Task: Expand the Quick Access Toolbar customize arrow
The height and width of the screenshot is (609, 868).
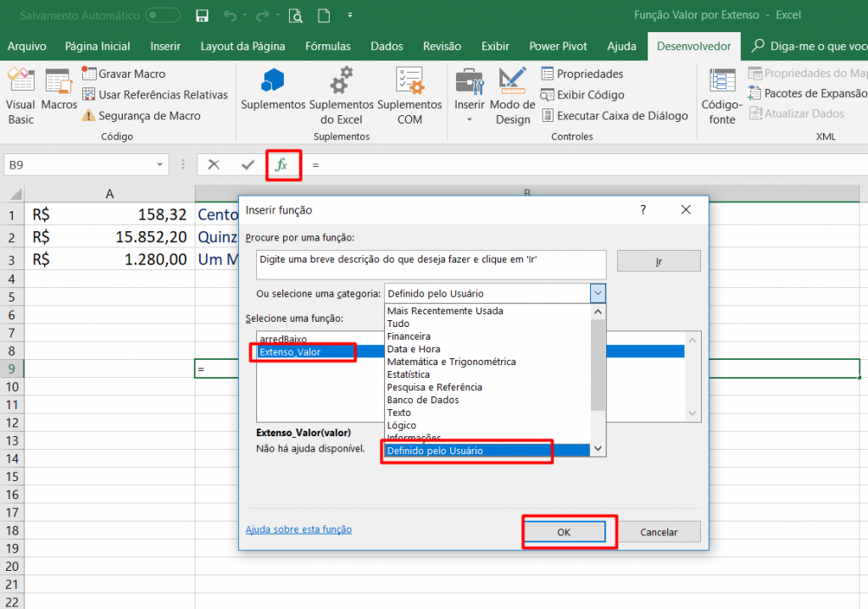Action: (350, 15)
